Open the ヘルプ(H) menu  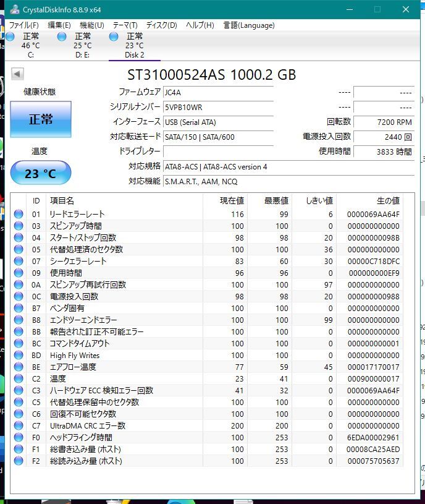pos(200,25)
